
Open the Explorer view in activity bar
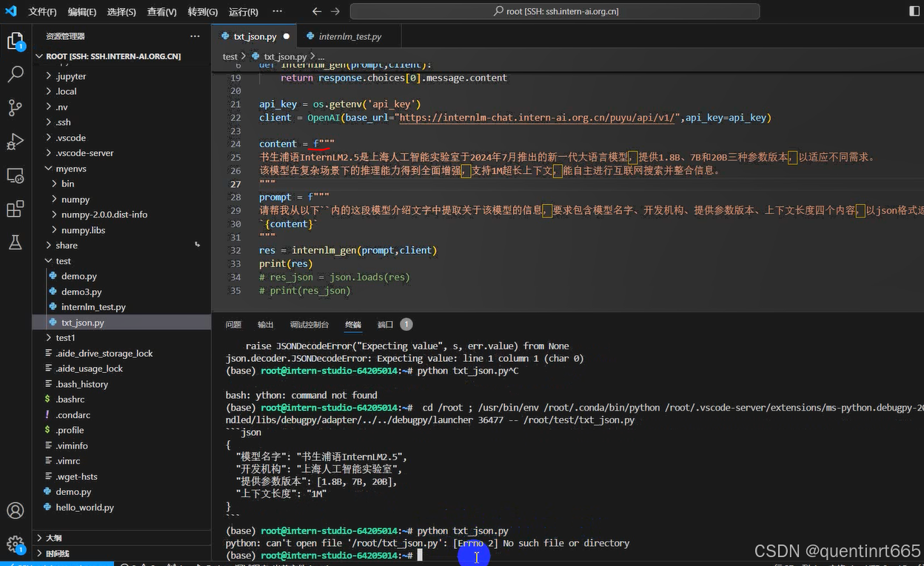click(15, 41)
